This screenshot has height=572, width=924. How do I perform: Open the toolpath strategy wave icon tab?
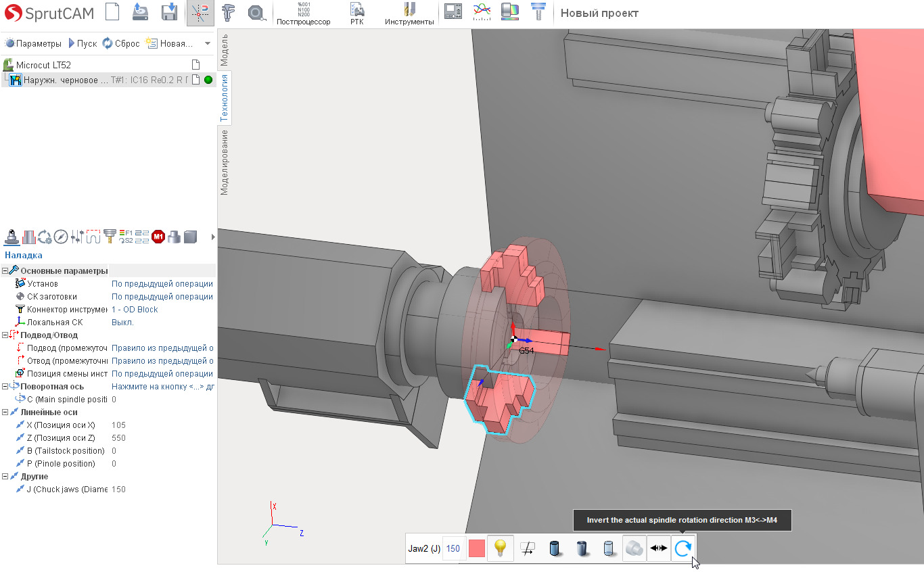[93, 237]
